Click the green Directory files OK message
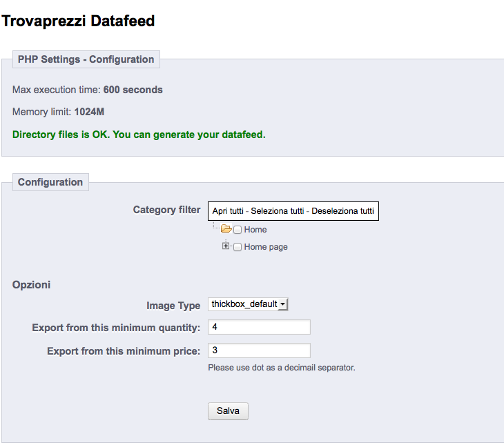 coord(139,135)
